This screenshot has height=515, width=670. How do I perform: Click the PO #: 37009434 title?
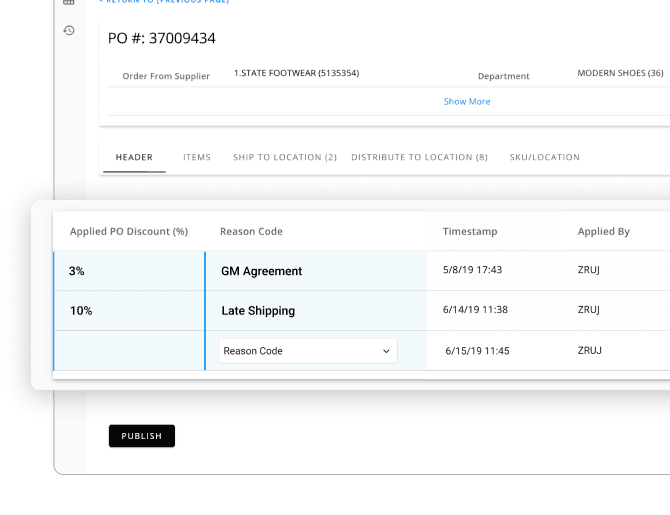pyautogui.click(x=162, y=38)
